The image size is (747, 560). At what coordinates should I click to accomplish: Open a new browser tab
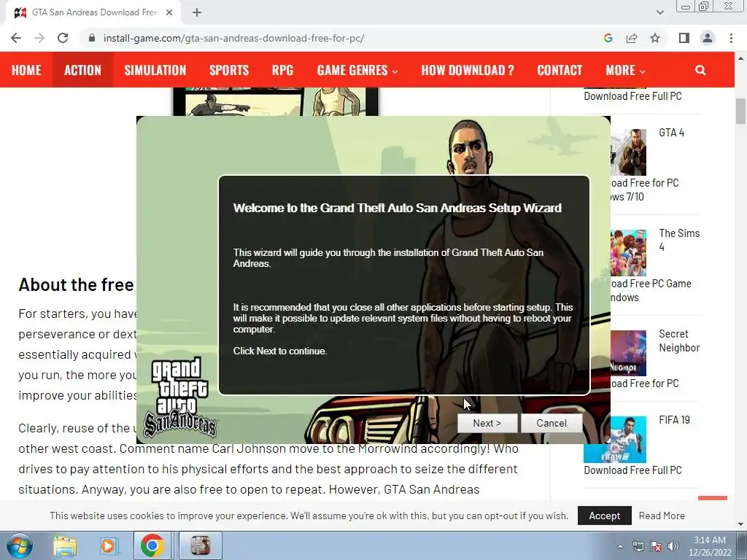197,12
